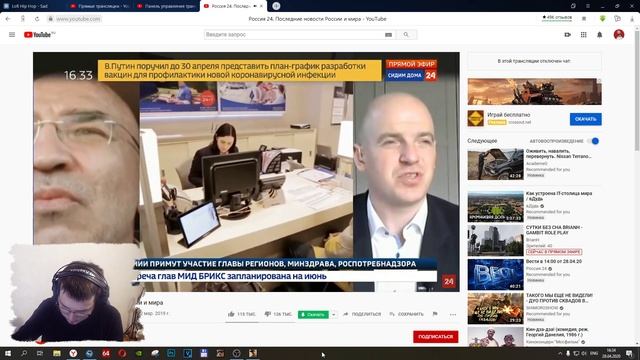
Task: Click the red 'Подписаться' subscribe button
Action: click(x=436, y=337)
